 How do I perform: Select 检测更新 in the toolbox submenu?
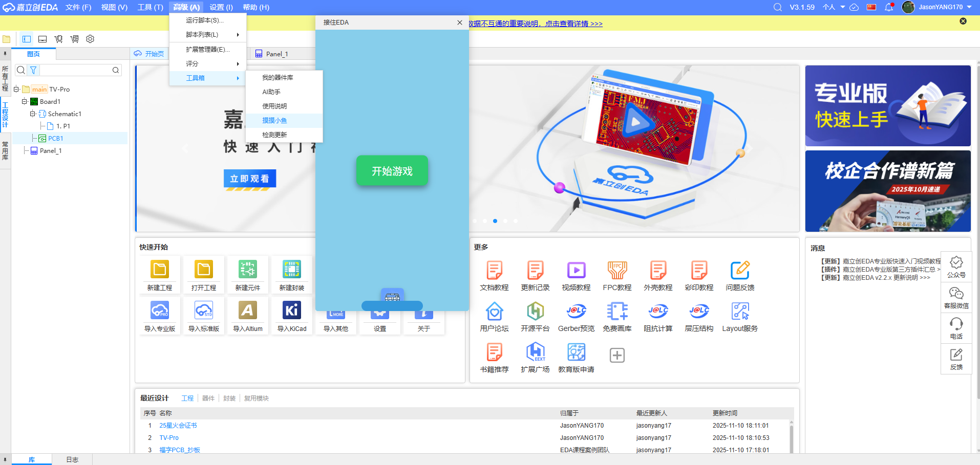284,135
